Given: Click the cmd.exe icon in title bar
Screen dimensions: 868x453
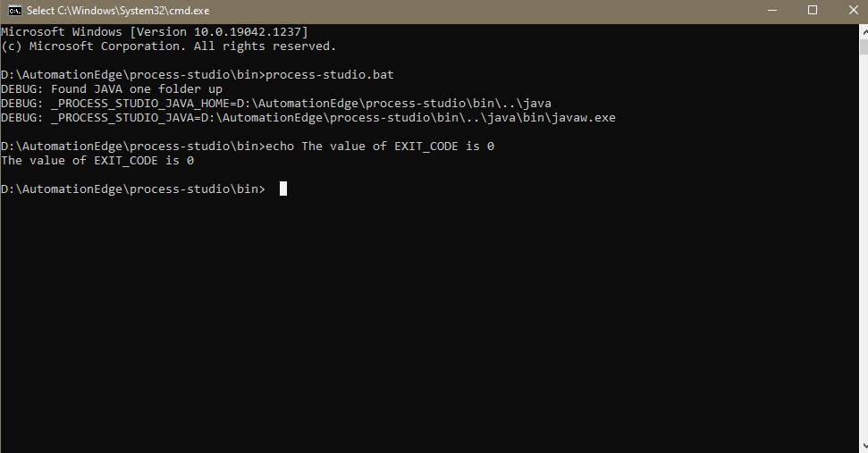Looking at the screenshot, I should pyautogui.click(x=15, y=11).
